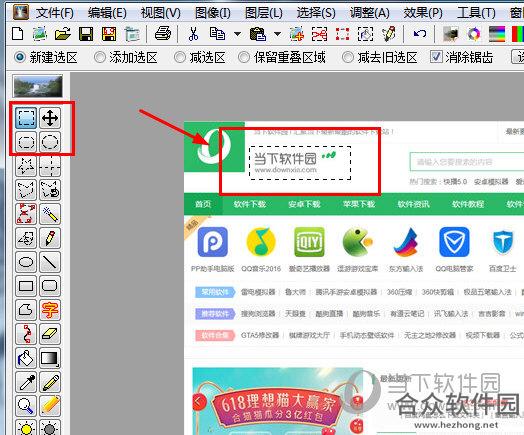Select the rounded rectangle shape tool

pos(50,286)
